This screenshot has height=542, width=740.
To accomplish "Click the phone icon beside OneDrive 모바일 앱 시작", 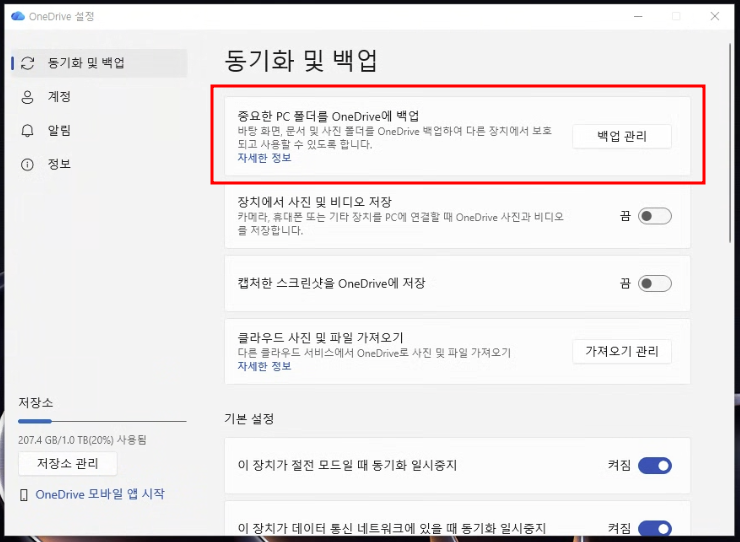I will 24,495.
